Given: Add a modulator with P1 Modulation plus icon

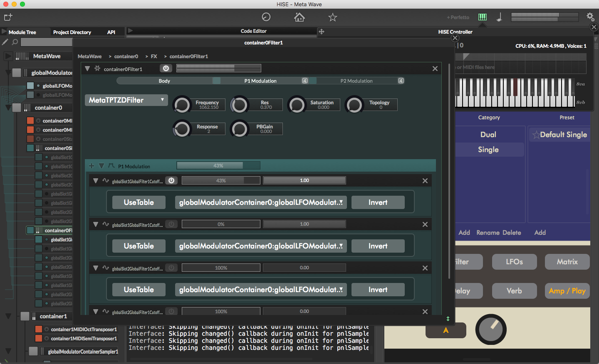Looking at the screenshot, I should coord(92,166).
